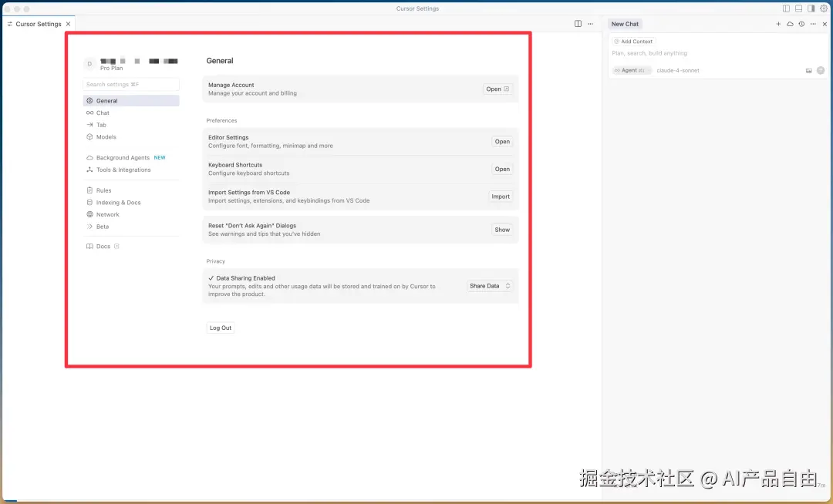Open the Network settings section

click(131, 214)
